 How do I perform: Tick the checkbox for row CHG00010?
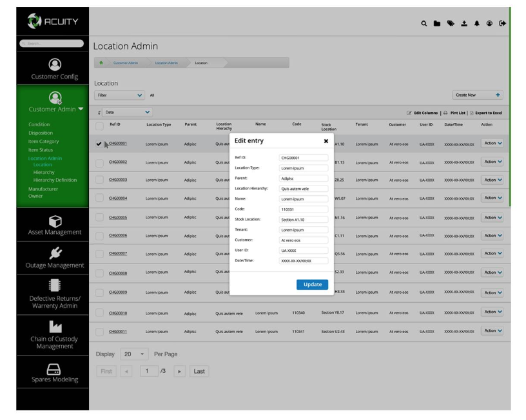[100, 313]
